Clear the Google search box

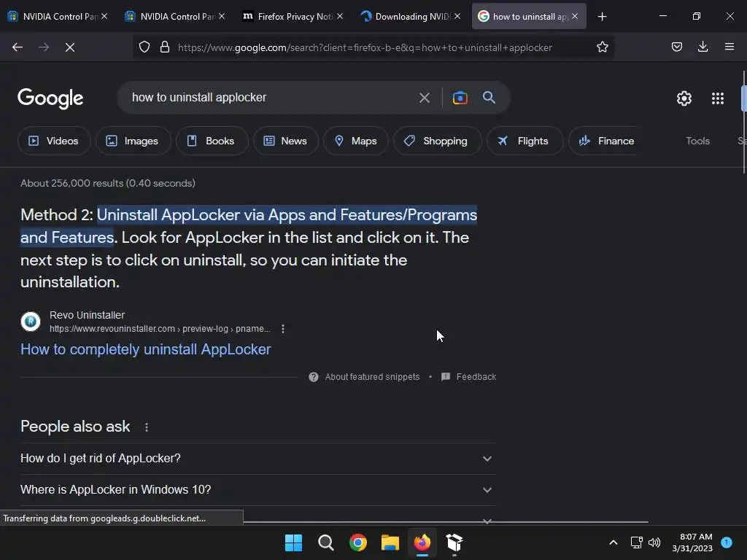(x=424, y=98)
